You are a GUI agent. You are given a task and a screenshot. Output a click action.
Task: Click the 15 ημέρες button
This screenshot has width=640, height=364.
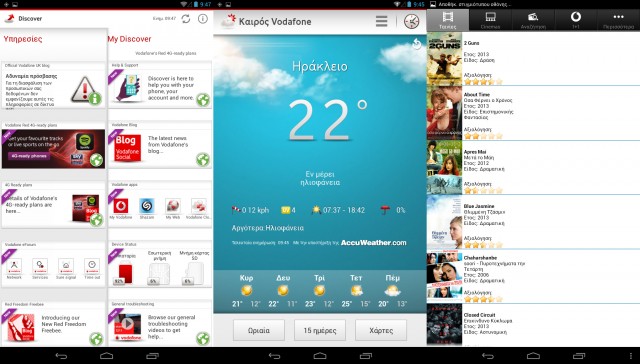(x=320, y=330)
